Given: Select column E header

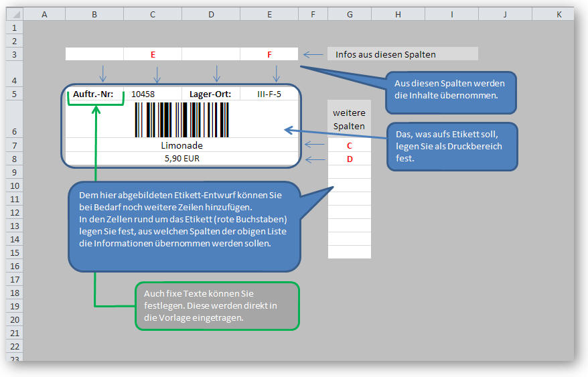Looking at the screenshot, I should 269,14.
